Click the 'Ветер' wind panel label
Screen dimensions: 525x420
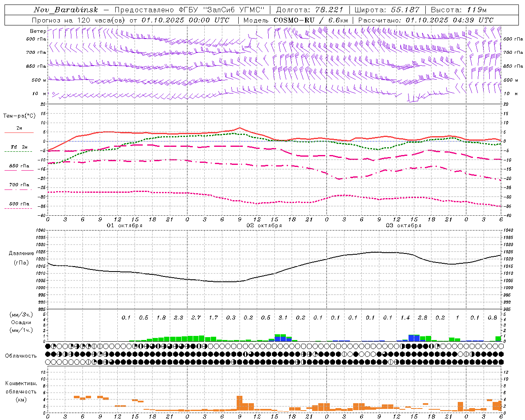click(38, 31)
